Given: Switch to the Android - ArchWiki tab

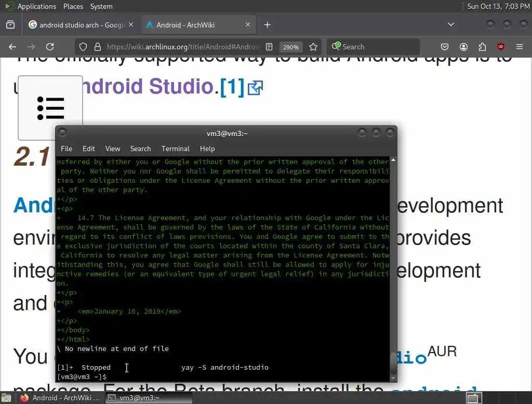Looking at the screenshot, I should pos(198,25).
